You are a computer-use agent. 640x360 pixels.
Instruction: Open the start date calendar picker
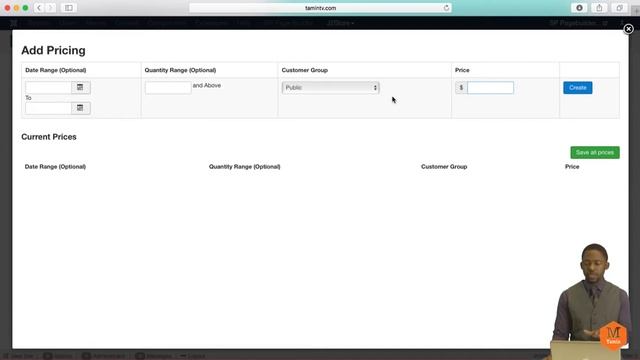point(80,87)
